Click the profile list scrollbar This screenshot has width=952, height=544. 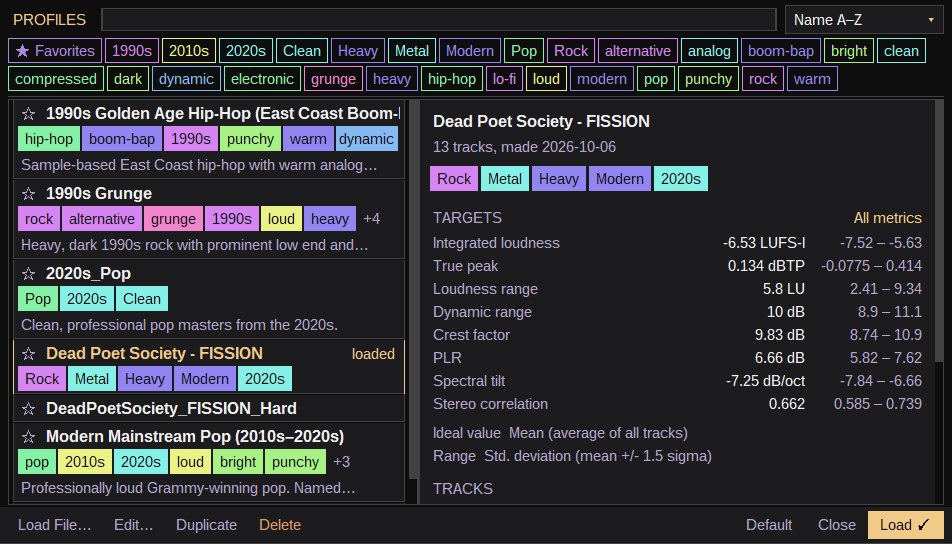pos(414,288)
